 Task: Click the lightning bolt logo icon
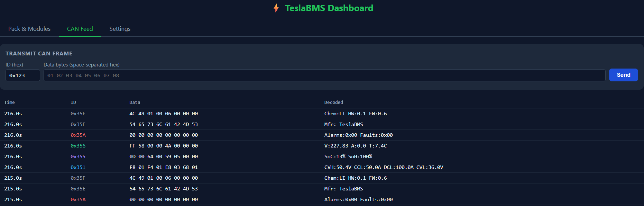(276, 8)
